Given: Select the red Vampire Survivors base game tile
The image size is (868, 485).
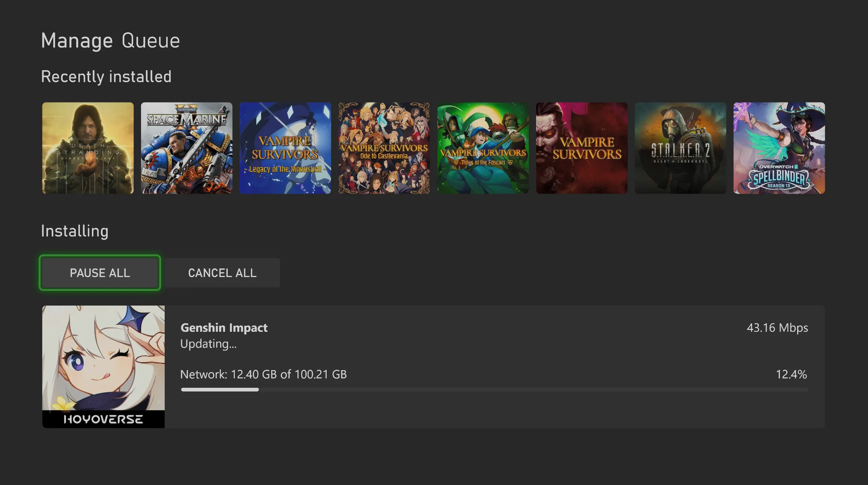Looking at the screenshot, I should (581, 148).
